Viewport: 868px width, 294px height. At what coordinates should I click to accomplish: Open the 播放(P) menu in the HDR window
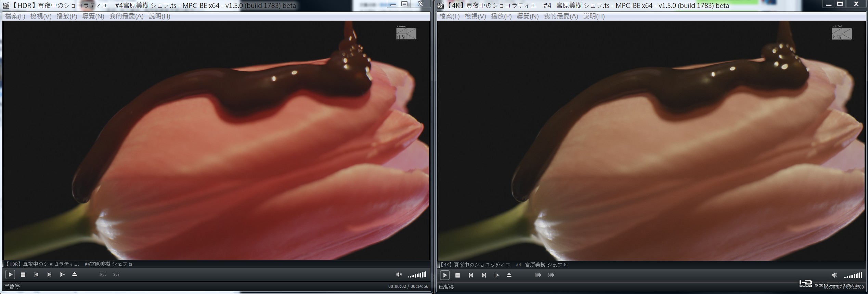coord(67,16)
